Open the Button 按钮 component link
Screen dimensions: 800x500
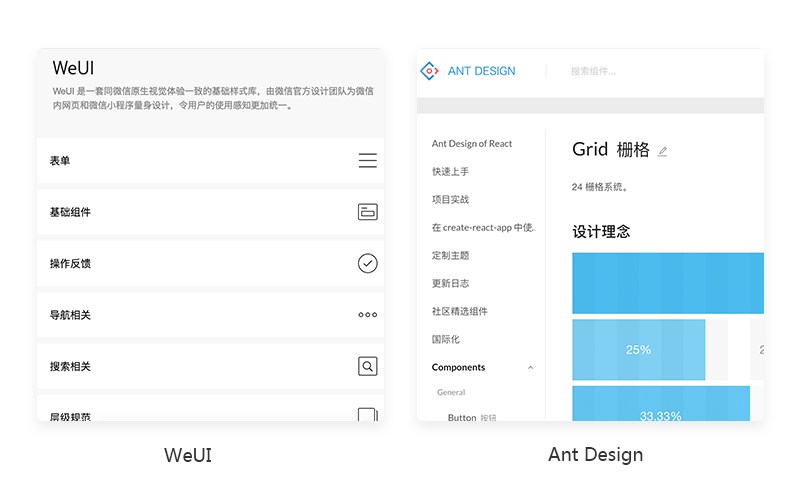471,417
